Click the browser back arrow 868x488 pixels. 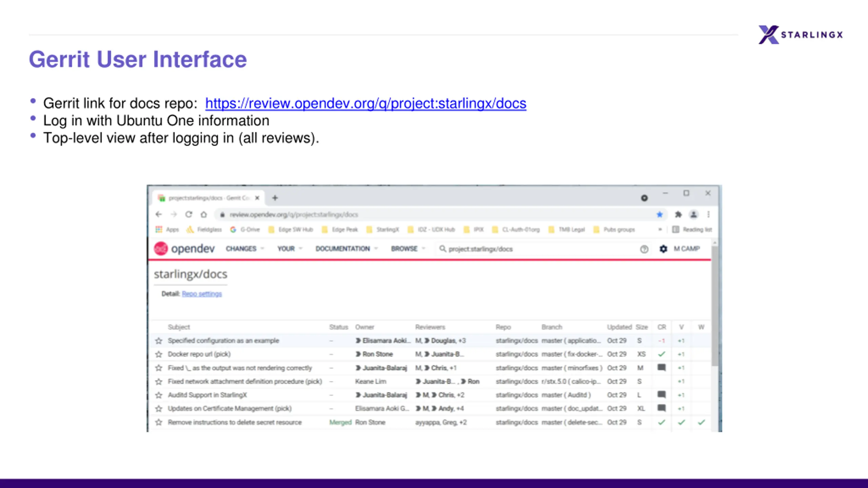click(158, 215)
